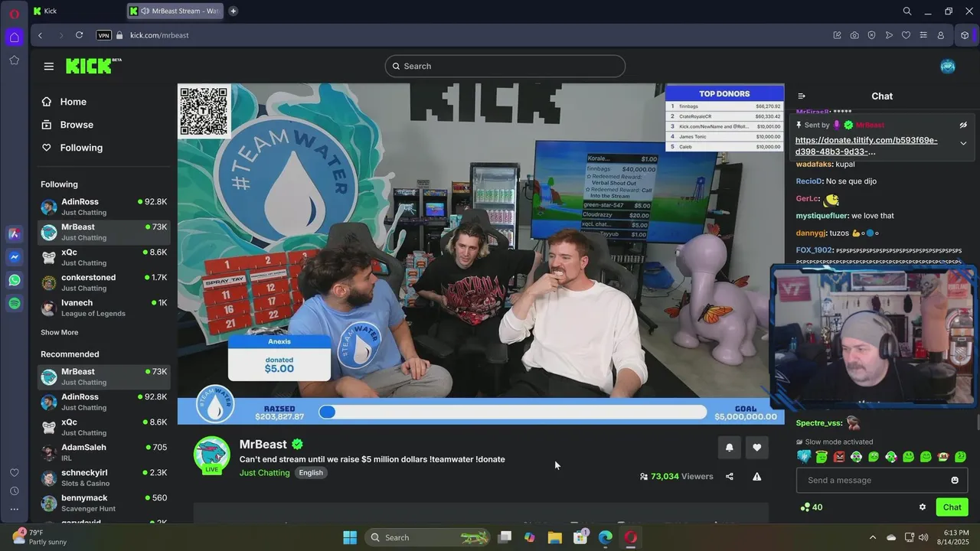Collapse the chat panel icon

point(802,96)
